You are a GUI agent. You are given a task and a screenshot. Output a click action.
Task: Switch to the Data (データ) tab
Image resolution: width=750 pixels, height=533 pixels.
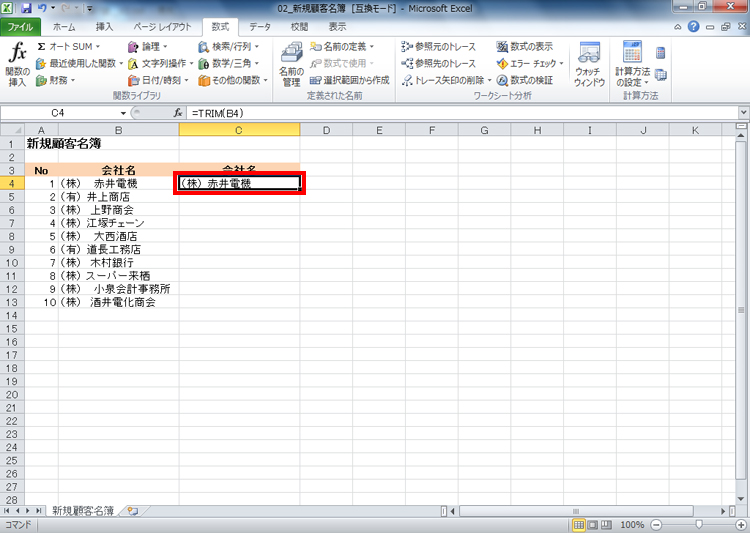point(260,27)
